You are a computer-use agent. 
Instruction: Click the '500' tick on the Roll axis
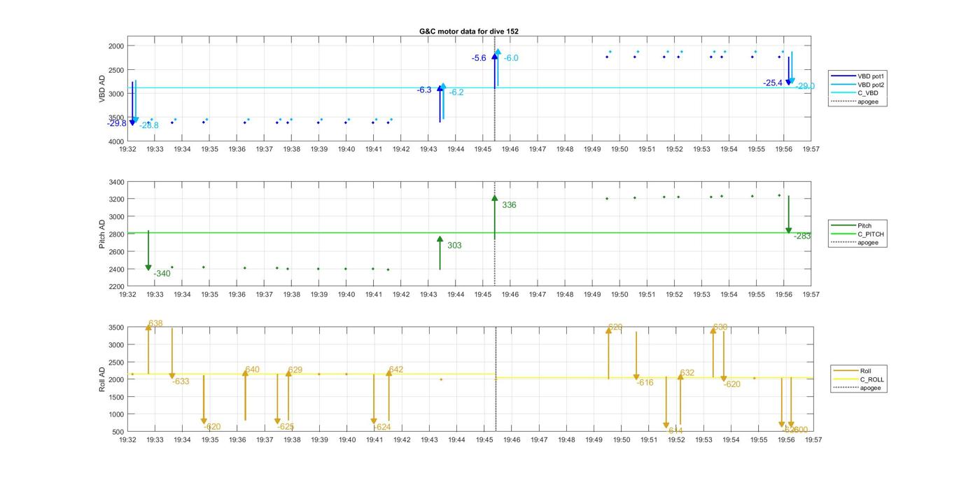click(118, 432)
